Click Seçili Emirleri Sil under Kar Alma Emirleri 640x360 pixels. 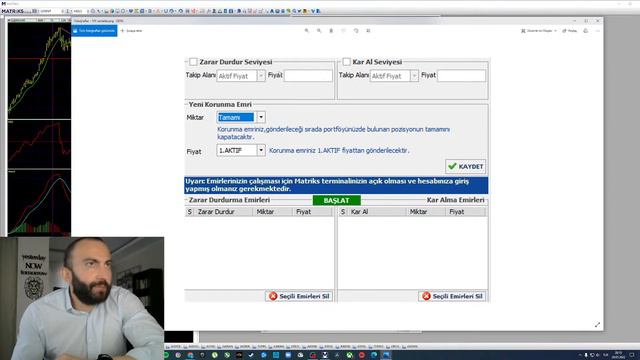pos(452,296)
